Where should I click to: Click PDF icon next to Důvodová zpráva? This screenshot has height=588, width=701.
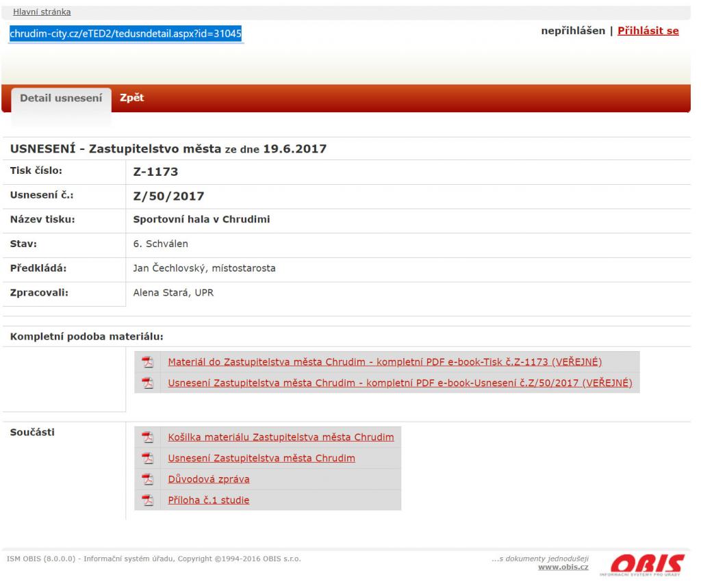[146, 479]
